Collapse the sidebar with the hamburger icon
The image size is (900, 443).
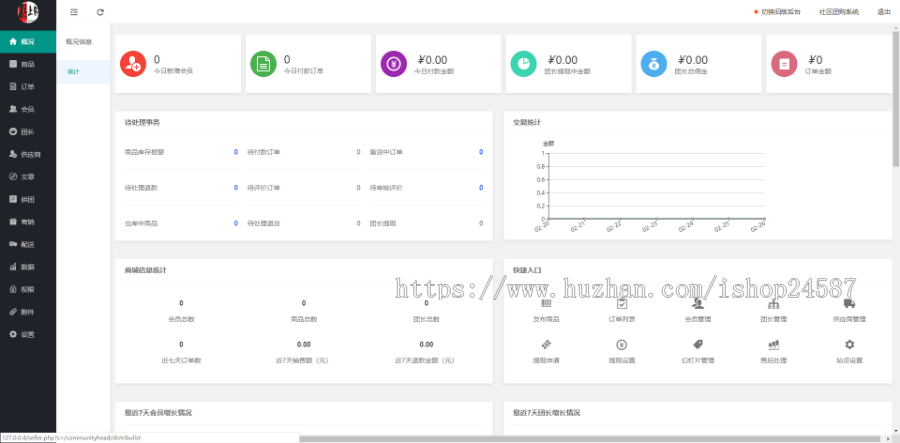coord(74,12)
